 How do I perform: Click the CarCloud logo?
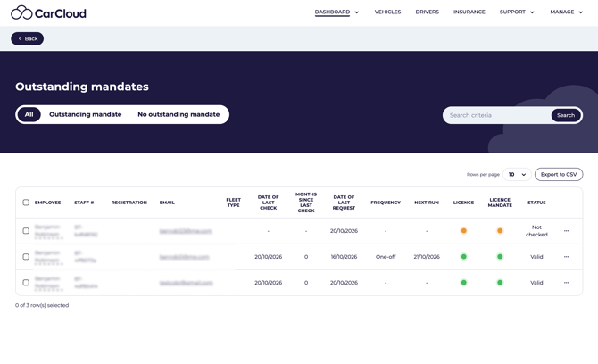(x=48, y=13)
